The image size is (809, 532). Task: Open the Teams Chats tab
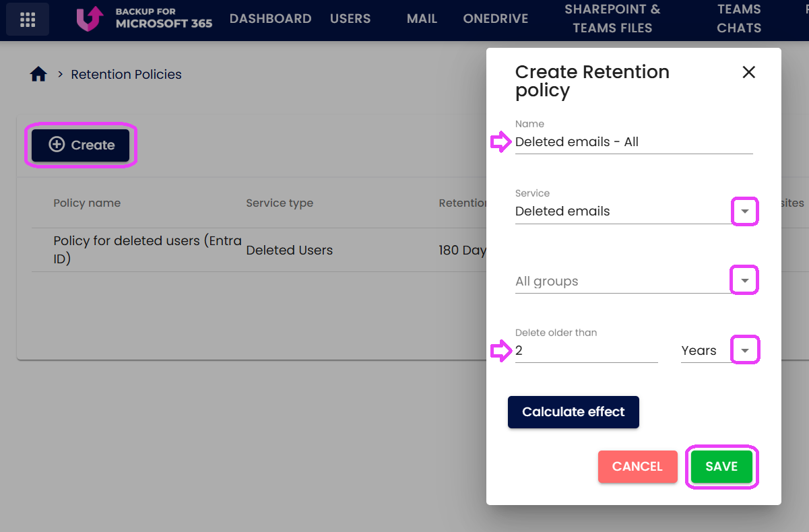[739, 19]
